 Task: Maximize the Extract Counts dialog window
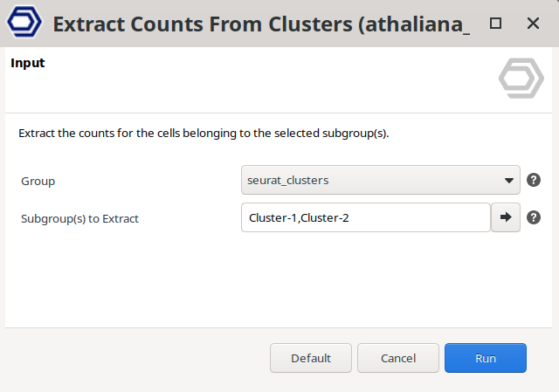pos(495,24)
